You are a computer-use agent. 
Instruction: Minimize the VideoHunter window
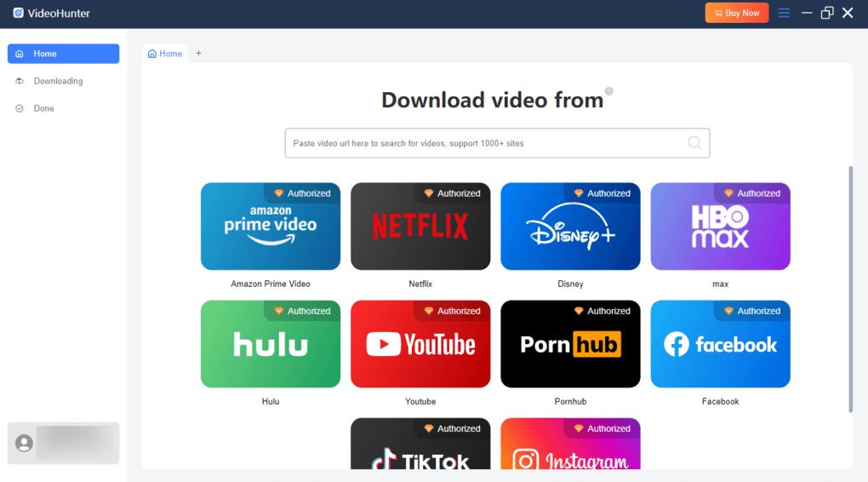click(807, 13)
